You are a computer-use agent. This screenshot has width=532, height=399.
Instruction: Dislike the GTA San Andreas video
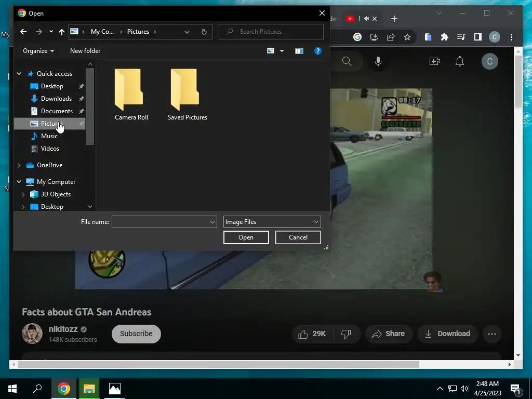346,334
